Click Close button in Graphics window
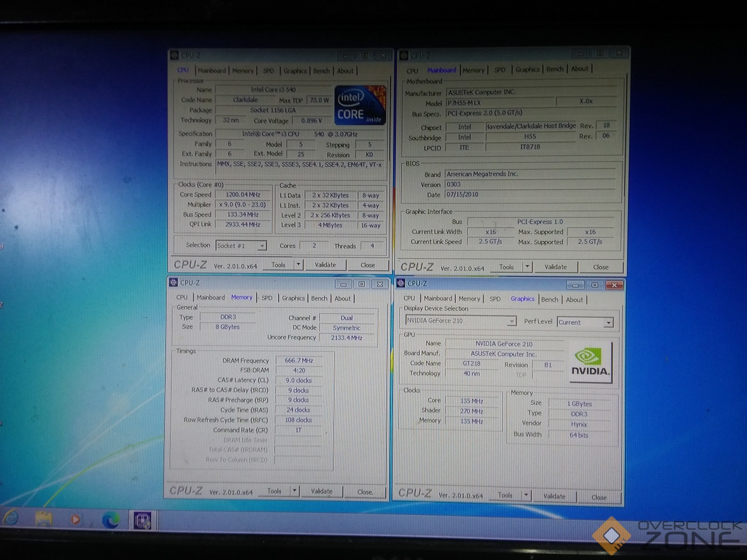Image resolution: width=747 pixels, height=560 pixels. coord(599,497)
